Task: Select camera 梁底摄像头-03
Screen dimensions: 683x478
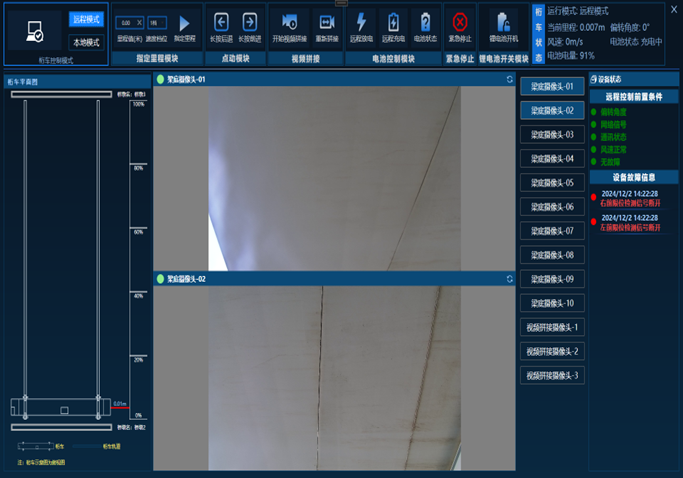Action: pyautogui.click(x=552, y=135)
